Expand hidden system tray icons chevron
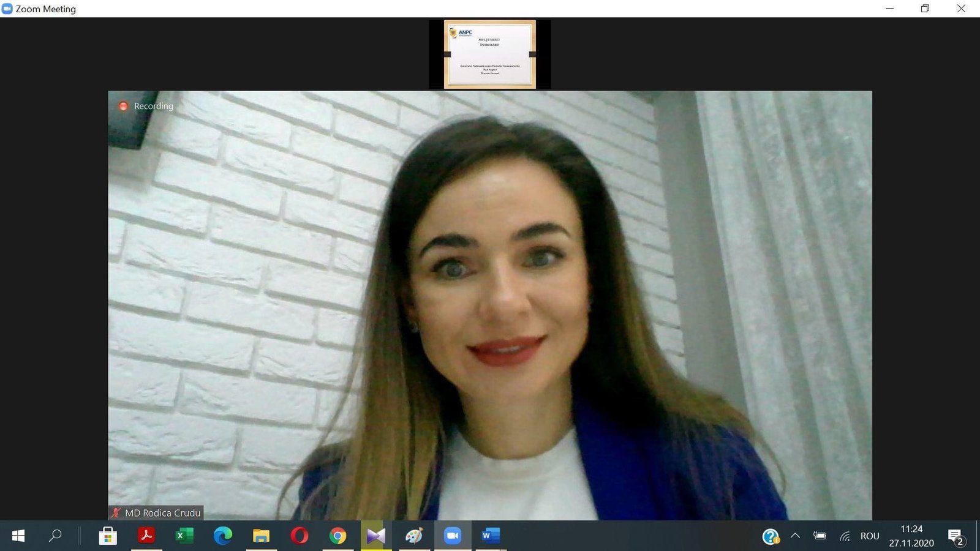Image resolution: width=980 pixels, height=551 pixels. 795,536
